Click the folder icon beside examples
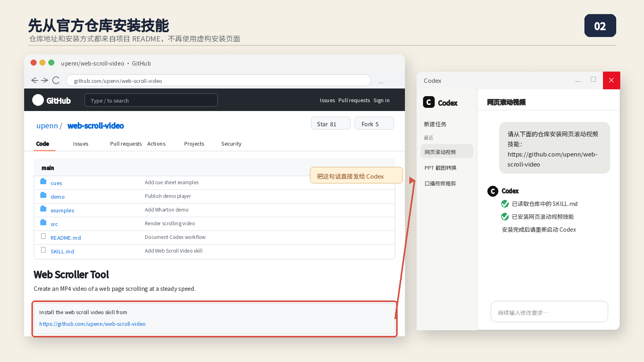This screenshot has height=362, width=644. point(43,209)
